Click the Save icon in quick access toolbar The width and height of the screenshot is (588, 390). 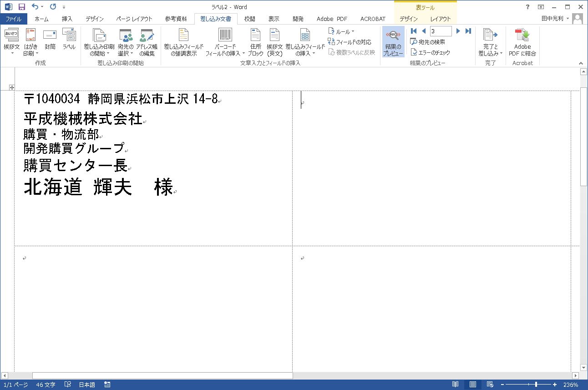[x=21, y=7]
